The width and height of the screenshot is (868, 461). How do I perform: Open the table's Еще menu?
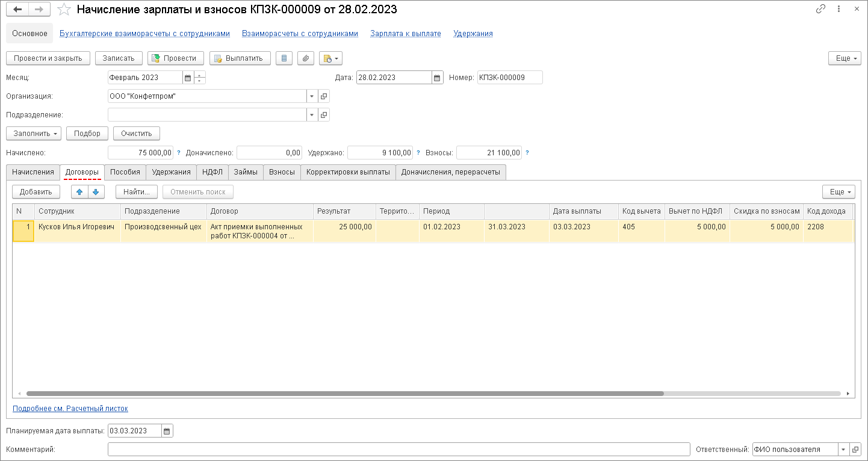839,192
